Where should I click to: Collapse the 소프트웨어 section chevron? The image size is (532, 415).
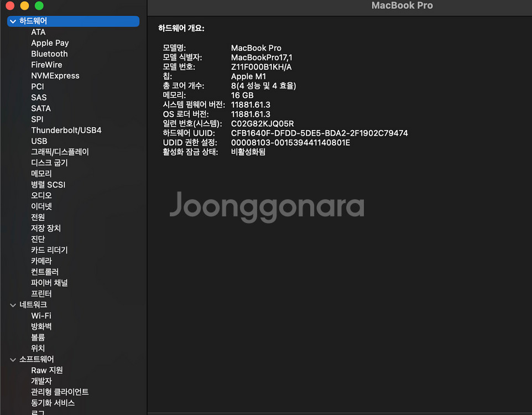(13, 360)
